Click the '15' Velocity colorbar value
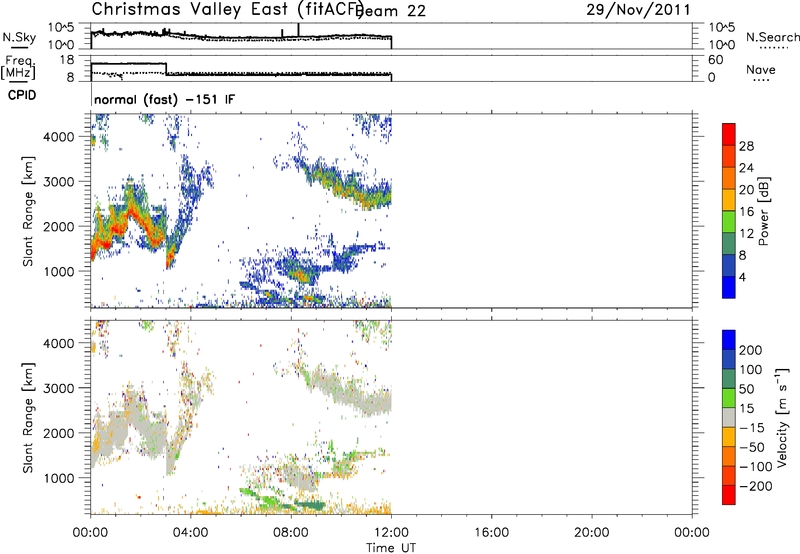 746,409
